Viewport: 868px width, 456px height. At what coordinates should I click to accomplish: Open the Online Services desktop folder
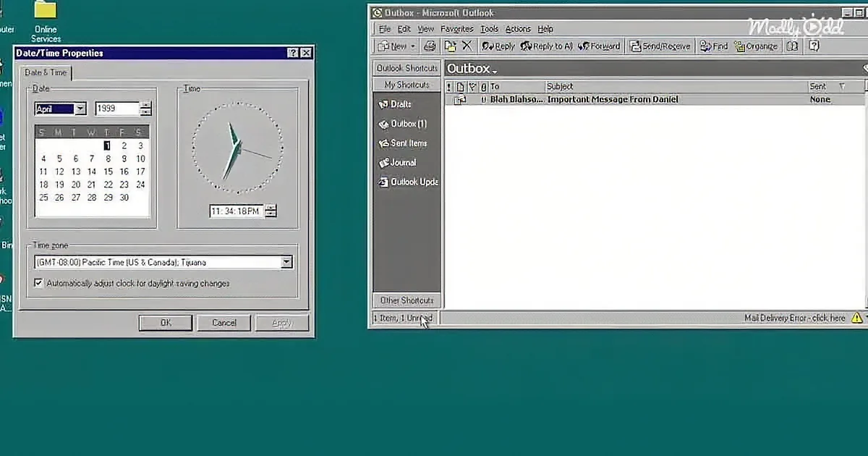pos(46,21)
